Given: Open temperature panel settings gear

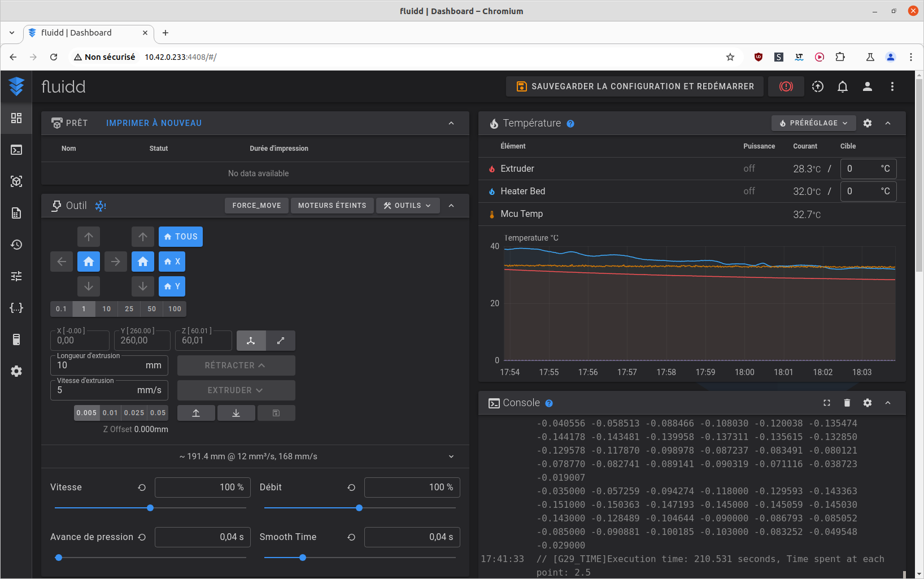Looking at the screenshot, I should coord(868,123).
